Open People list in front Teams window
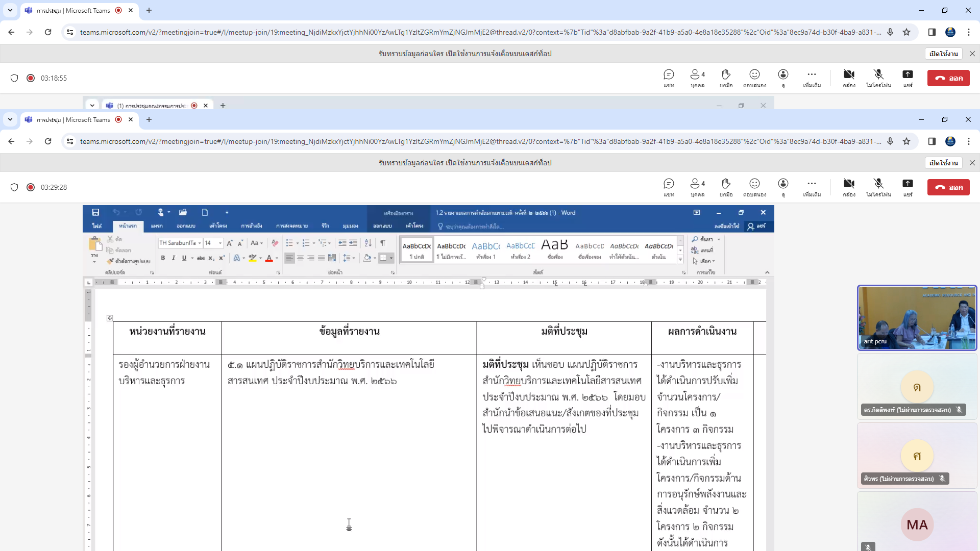This screenshot has width=980, height=551. [697, 187]
